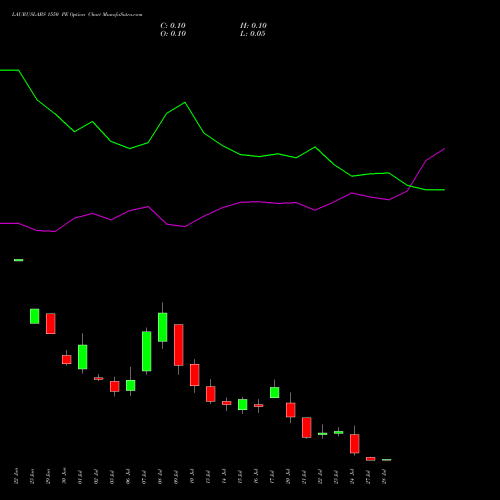500x500 pixels.
Task: Click the red candlestick for 10 Jul
Action: 195,375
